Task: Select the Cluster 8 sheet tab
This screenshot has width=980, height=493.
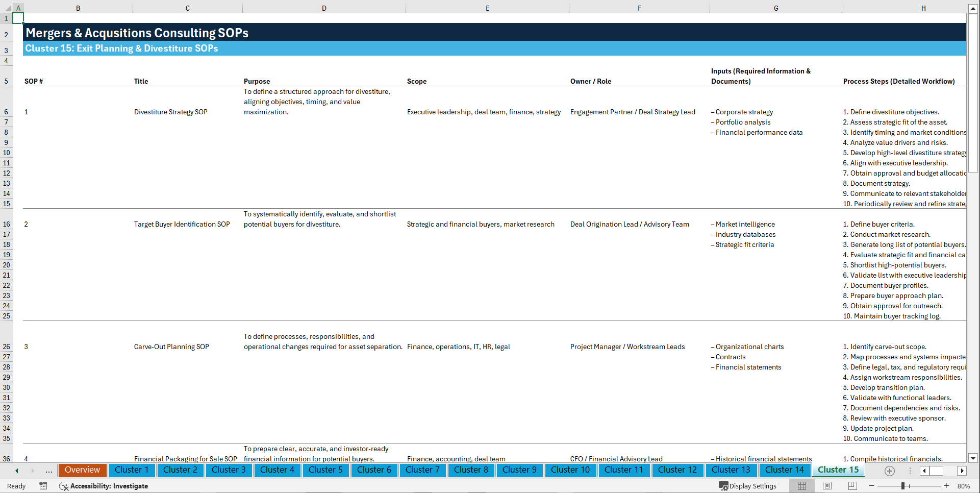Action: click(471, 470)
